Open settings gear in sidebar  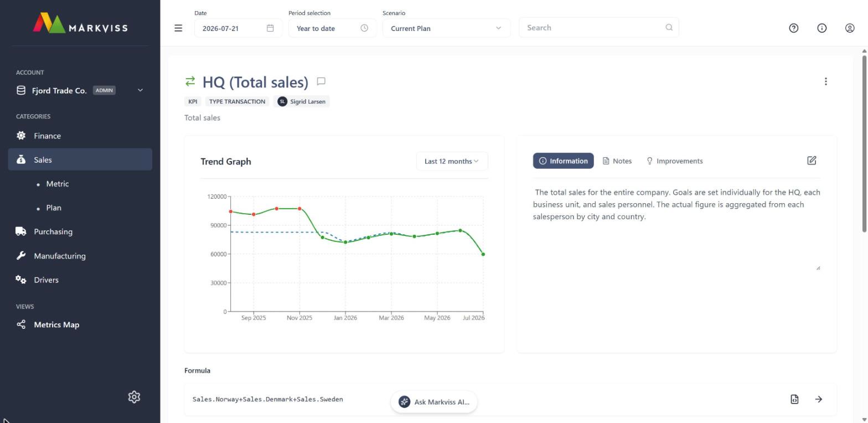coord(134,397)
